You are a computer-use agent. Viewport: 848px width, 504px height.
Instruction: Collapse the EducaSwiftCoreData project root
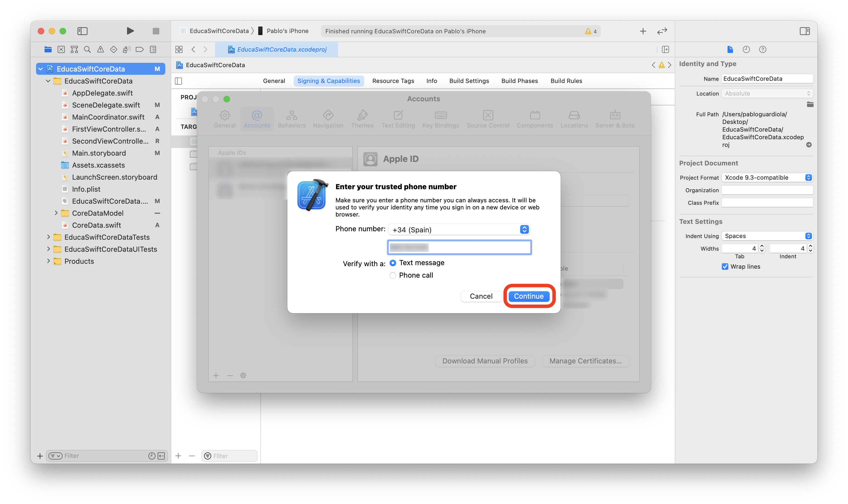pyautogui.click(x=40, y=69)
